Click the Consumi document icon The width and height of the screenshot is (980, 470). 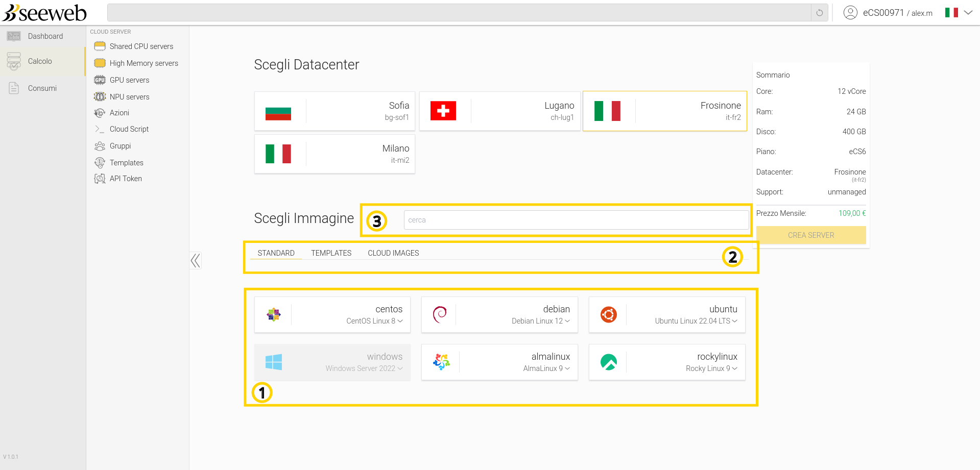click(x=14, y=88)
